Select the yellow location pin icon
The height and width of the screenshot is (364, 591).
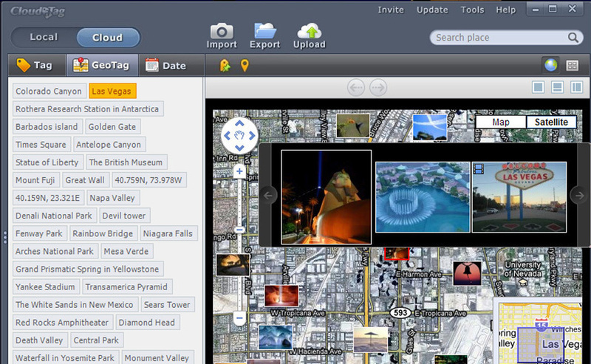click(245, 66)
